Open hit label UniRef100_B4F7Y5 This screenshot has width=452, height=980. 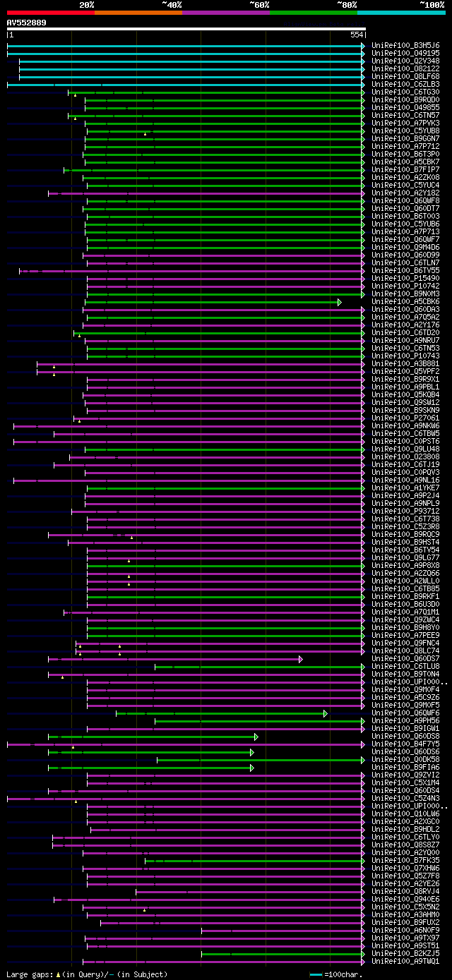(x=405, y=744)
